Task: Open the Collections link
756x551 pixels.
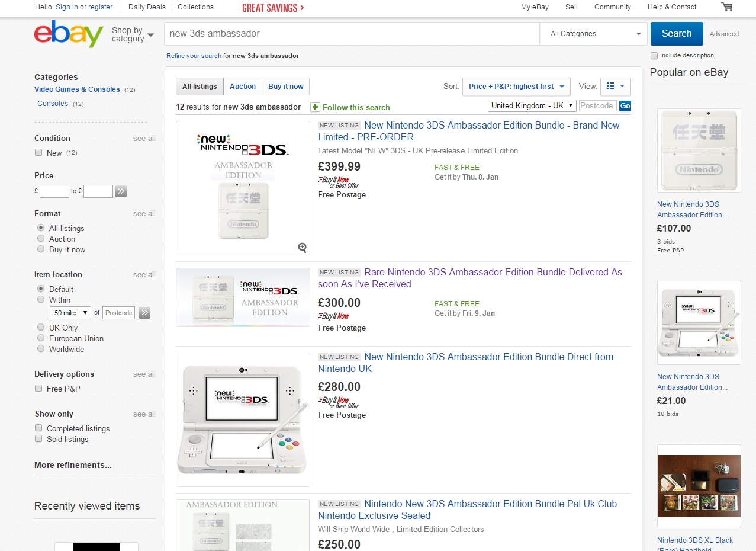Action: (x=195, y=7)
